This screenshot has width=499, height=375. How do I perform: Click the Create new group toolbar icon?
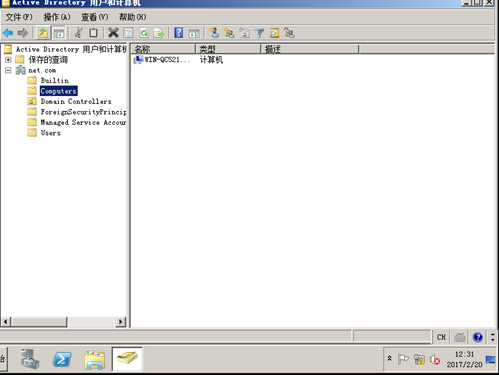click(x=229, y=33)
